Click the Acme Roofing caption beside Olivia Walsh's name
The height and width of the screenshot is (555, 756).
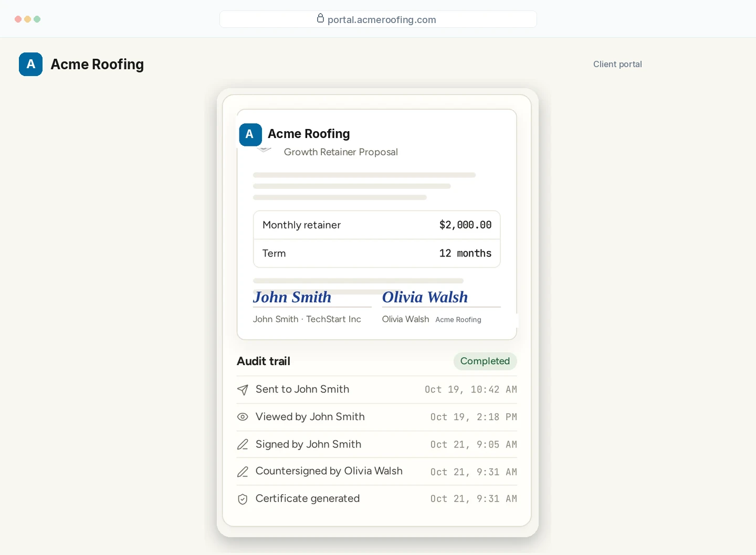coord(458,319)
